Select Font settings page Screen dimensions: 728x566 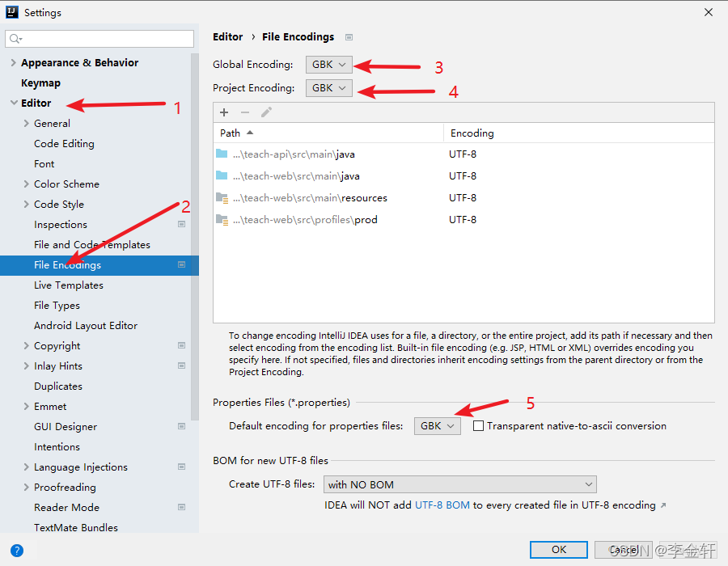[x=44, y=164]
